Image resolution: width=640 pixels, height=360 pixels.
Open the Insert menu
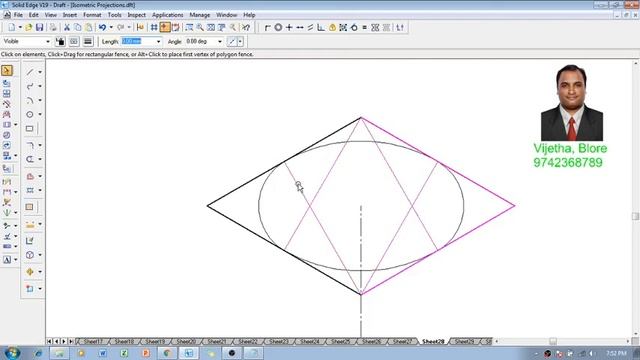[x=70, y=15]
